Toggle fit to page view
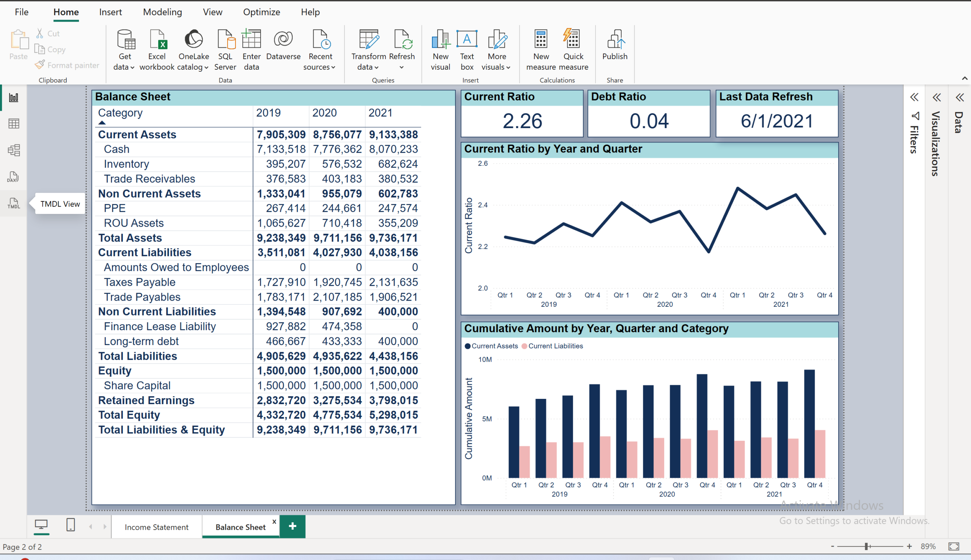This screenshot has height=560, width=971. tap(953, 546)
